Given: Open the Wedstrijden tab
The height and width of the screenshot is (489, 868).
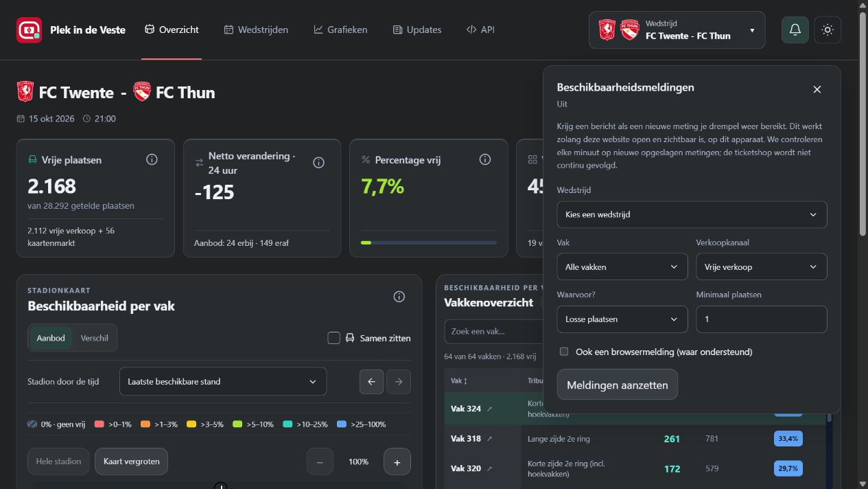Looking at the screenshot, I should coord(256,30).
